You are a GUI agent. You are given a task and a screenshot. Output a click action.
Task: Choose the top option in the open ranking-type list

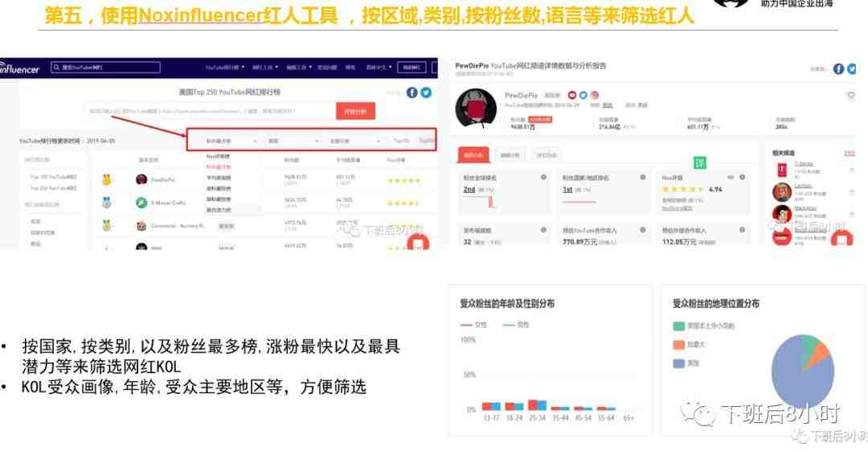pos(219,157)
